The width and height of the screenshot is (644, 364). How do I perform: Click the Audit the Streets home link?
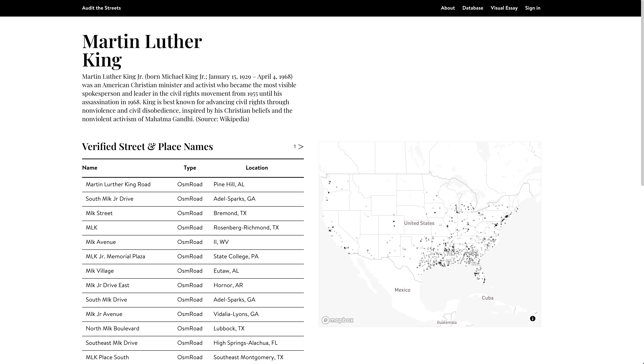pos(101,8)
